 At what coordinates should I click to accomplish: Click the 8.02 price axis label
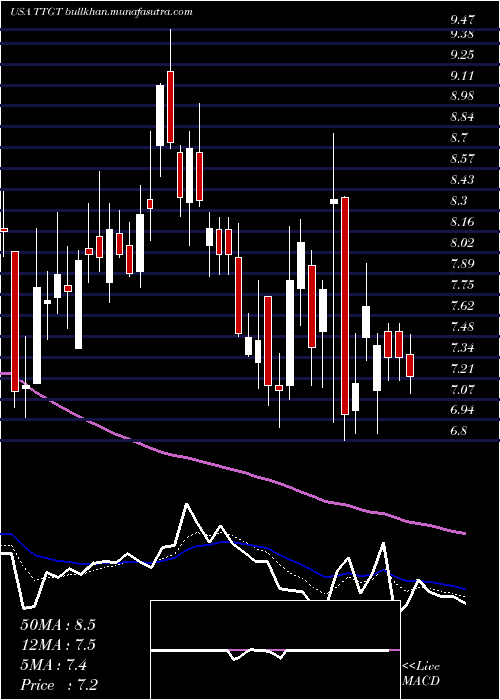point(462,243)
